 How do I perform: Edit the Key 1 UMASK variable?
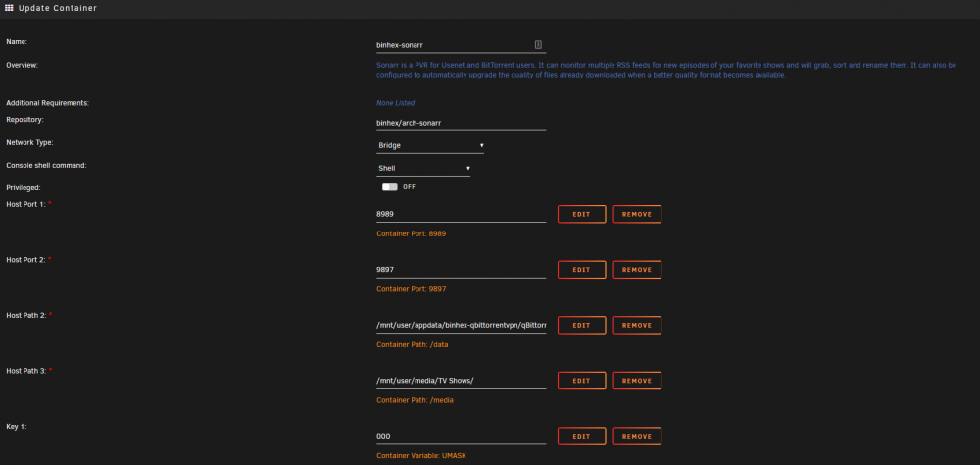pos(581,437)
